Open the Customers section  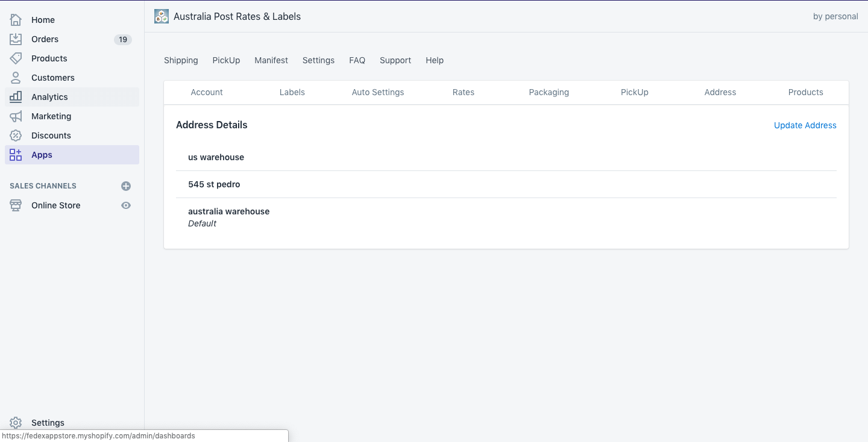point(52,78)
